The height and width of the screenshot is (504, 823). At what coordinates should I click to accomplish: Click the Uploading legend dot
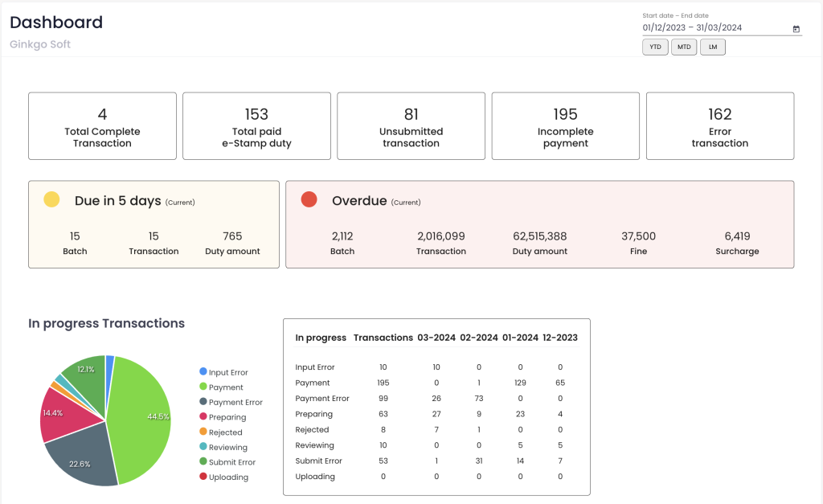click(204, 477)
